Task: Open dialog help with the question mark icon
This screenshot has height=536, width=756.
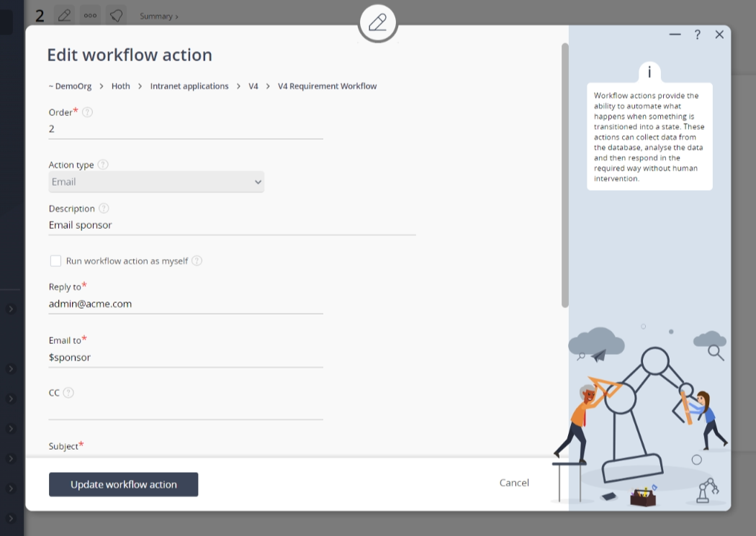Action: 697,35
